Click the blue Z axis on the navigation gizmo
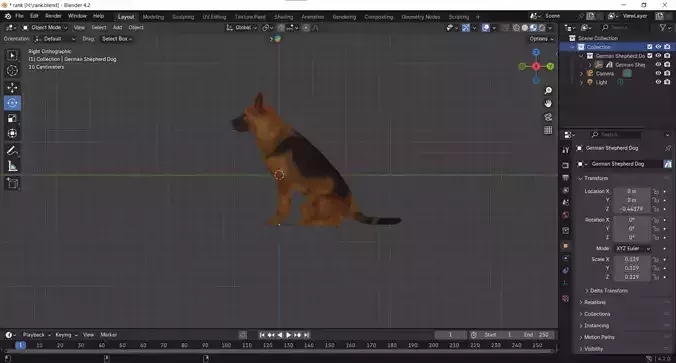Viewport: 676px width, 363px height. (536, 52)
